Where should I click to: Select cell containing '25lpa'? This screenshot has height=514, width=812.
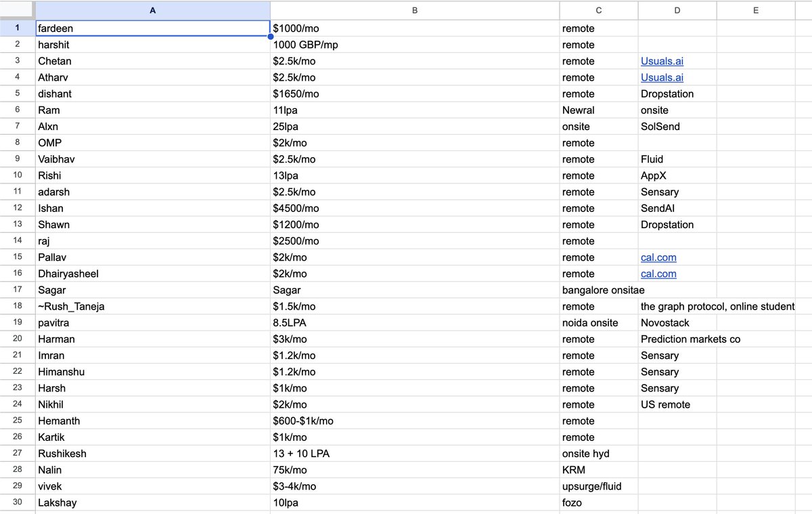[415, 127]
